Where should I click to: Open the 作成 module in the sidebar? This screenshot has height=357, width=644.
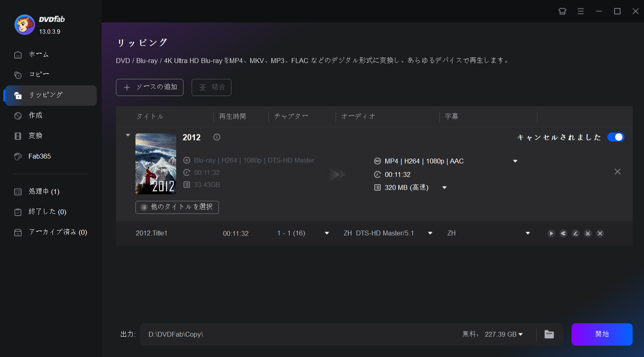pos(50,115)
